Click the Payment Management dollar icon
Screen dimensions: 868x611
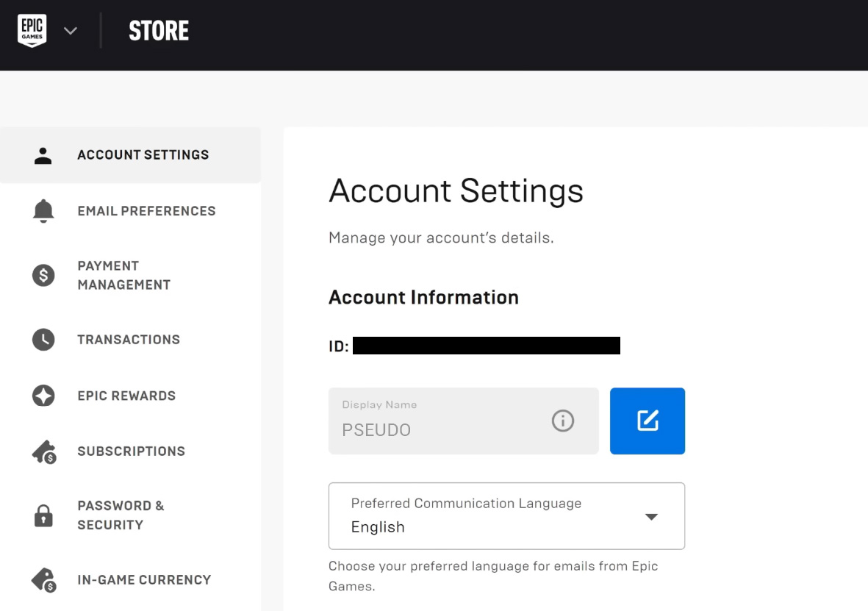(43, 275)
